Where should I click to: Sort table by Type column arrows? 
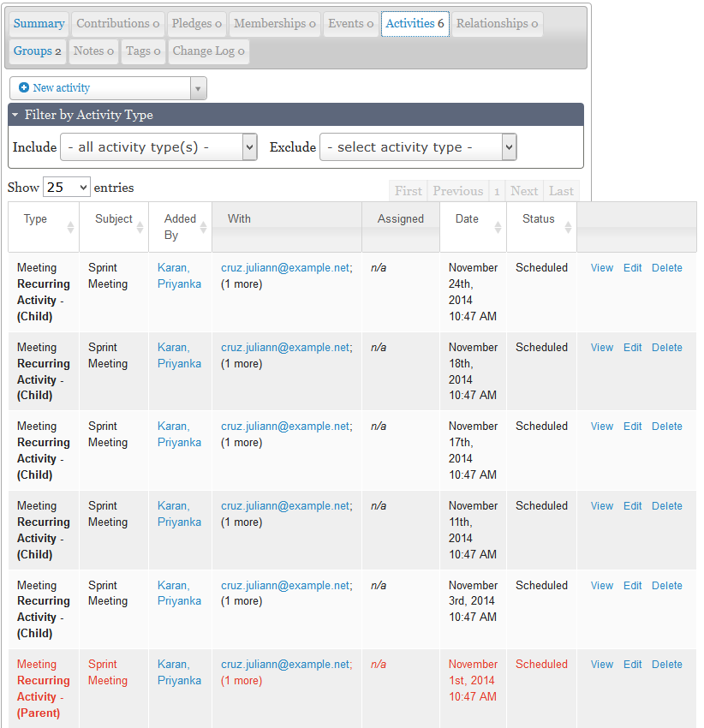[x=70, y=227]
